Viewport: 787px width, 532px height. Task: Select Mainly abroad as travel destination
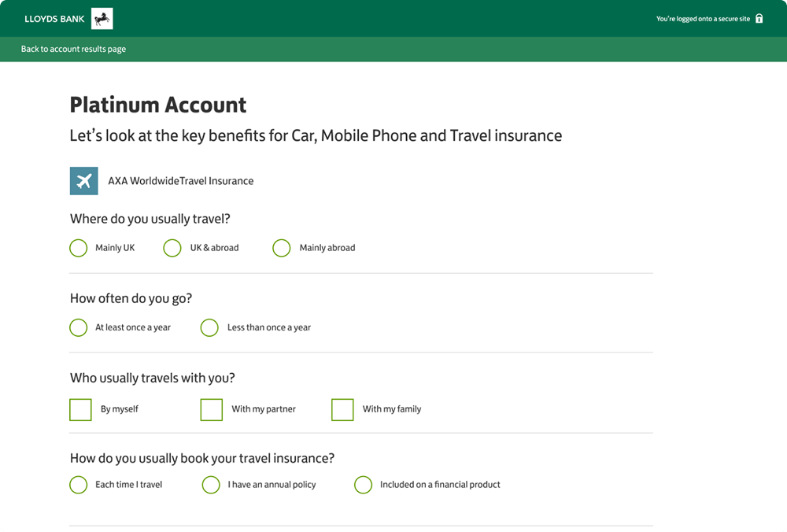[282, 248]
